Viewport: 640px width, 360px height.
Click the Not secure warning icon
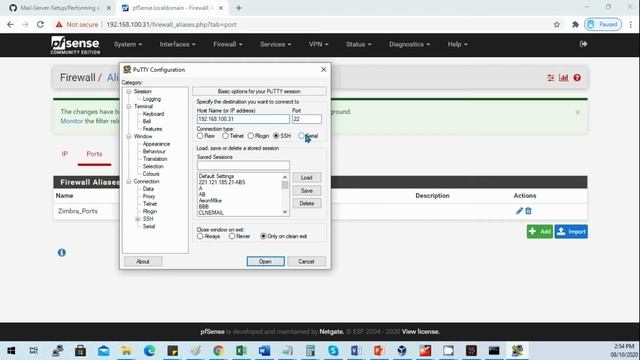point(59,24)
